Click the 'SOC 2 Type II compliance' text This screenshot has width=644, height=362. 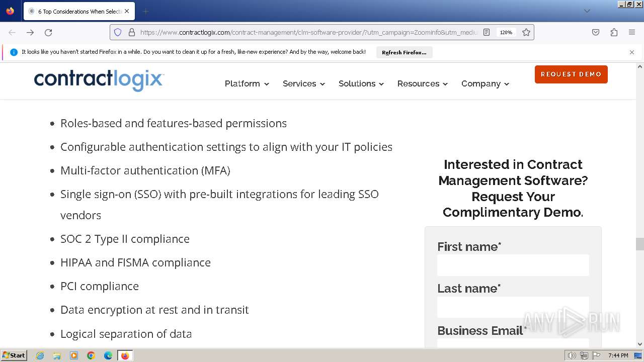[125, 239]
